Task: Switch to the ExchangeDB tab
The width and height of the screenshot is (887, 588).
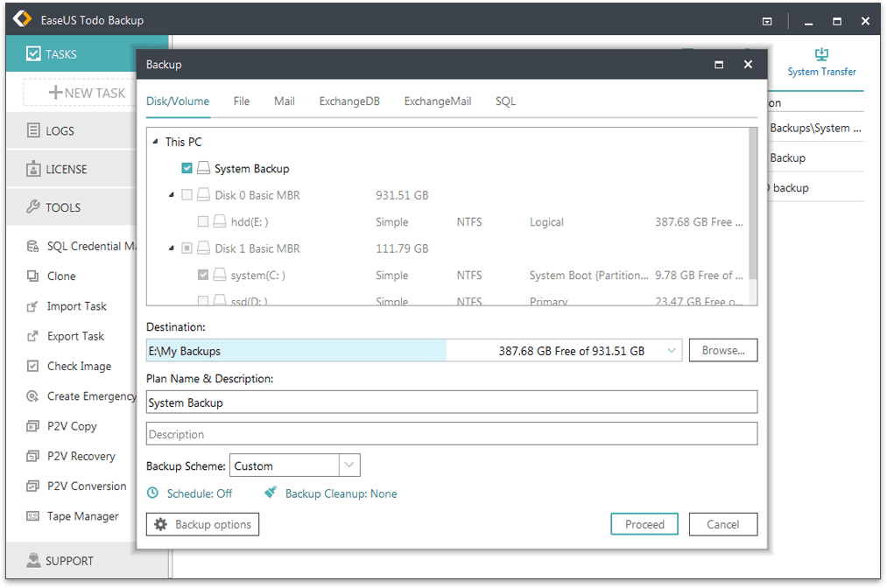Action: (x=349, y=101)
